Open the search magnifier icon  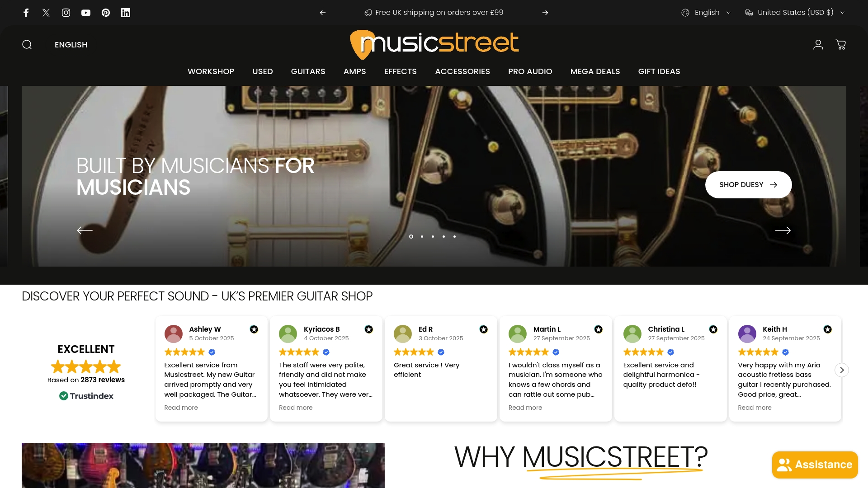[x=27, y=45]
